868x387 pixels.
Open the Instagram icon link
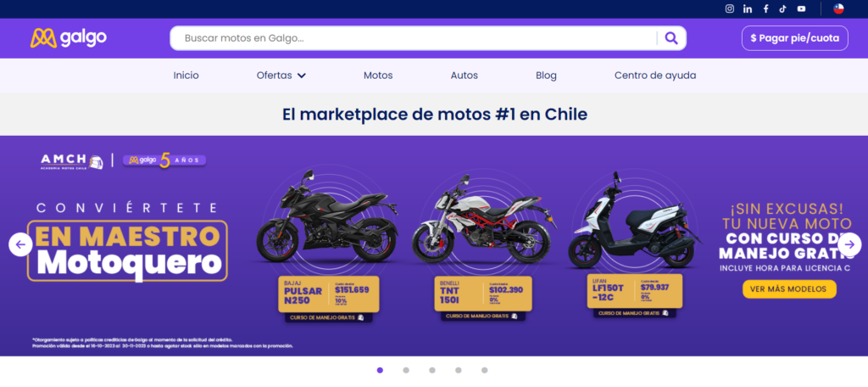(x=730, y=8)
